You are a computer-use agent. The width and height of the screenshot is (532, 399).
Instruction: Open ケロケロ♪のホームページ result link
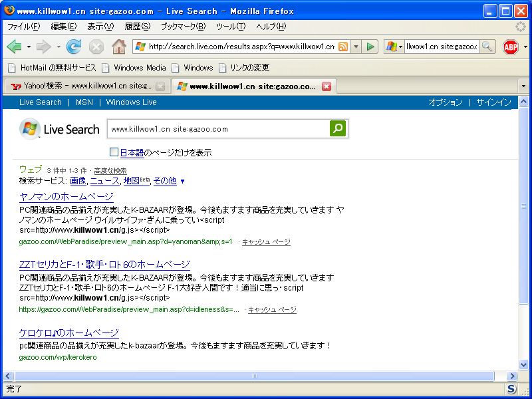pyautogui.click(x=69, y=332)
